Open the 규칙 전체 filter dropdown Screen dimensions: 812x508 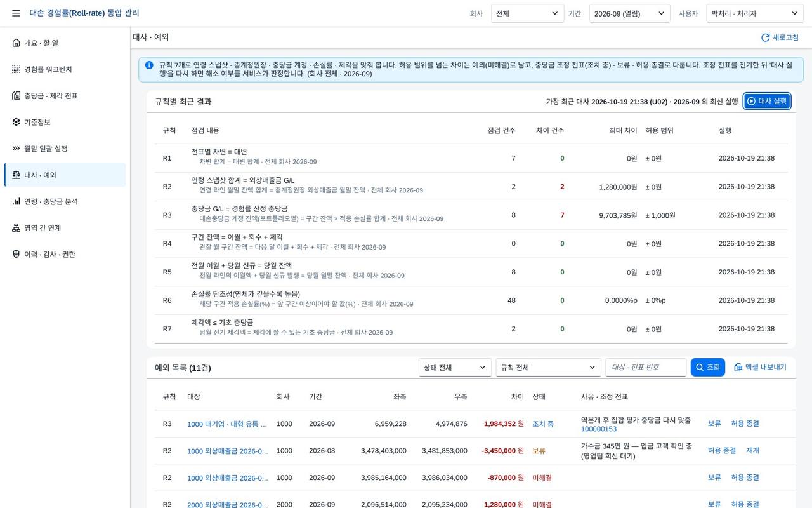click(x=548, y=367)
